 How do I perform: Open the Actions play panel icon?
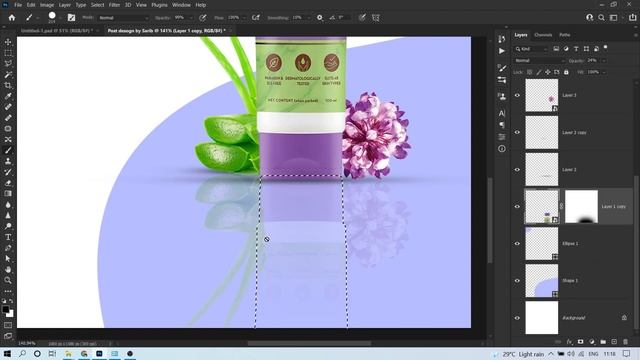pos(502,51)
